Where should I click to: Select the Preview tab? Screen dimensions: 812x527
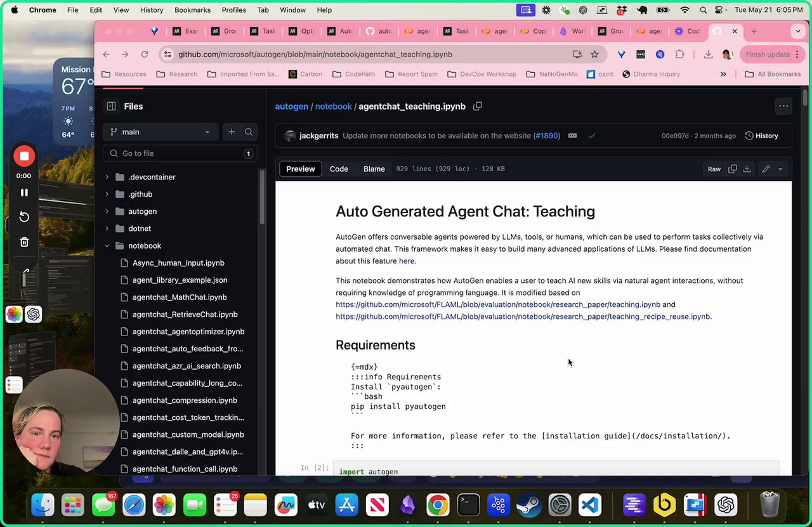click(301, 169)
